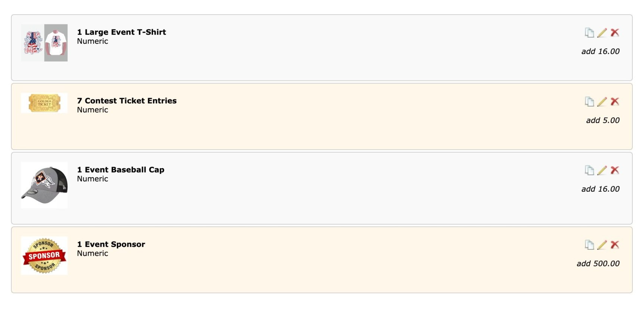
Task: Copy the Large Event T-Shirt item
Action: (x=589, y=33)
